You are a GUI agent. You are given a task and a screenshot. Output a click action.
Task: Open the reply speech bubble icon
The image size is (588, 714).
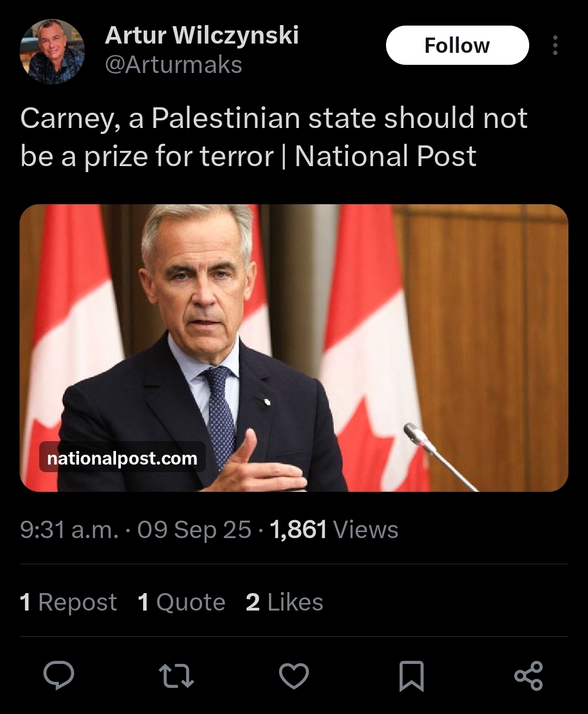(x=59, y=676)
